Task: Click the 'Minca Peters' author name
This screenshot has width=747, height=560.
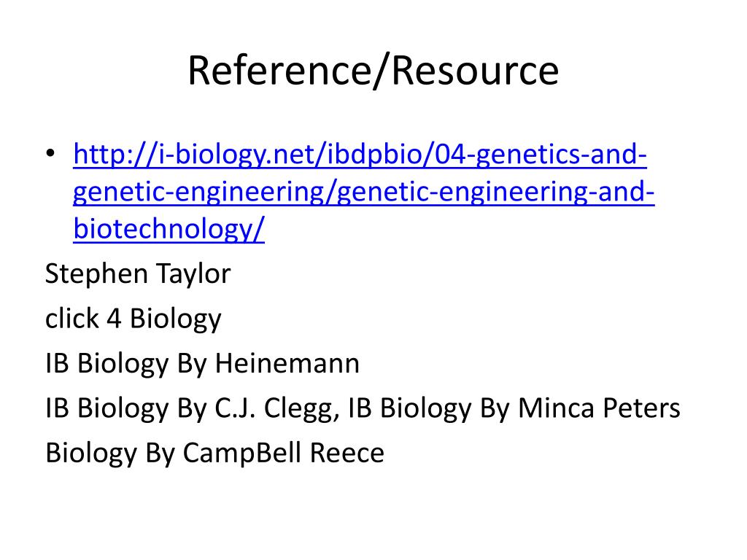Action: [x=600, y=408]
